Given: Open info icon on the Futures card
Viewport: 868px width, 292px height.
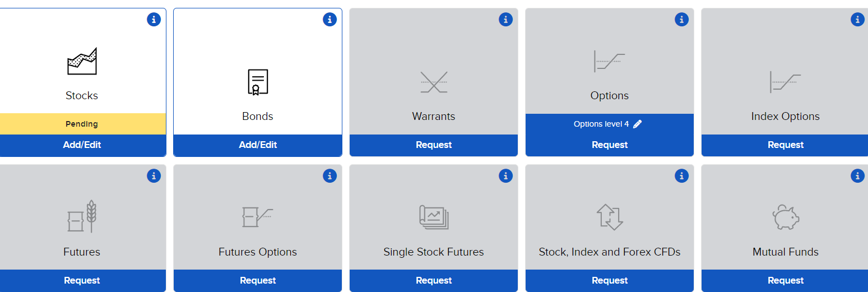Looking at the screenshot, I should [154, 176].
